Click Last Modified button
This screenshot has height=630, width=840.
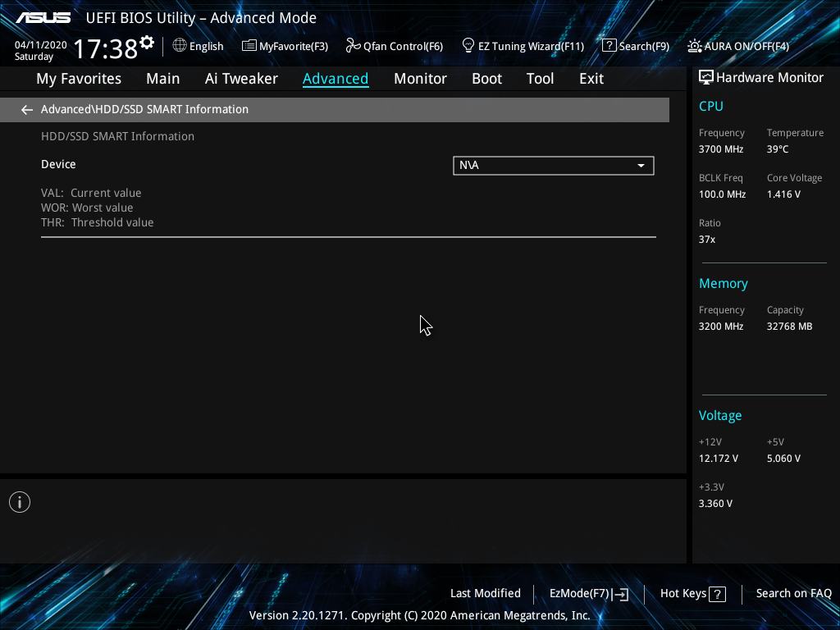pyautogui.click(x=486, y=594)
